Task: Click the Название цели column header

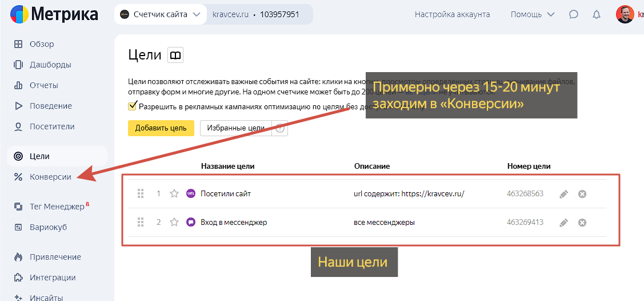Action: point(228,166)
